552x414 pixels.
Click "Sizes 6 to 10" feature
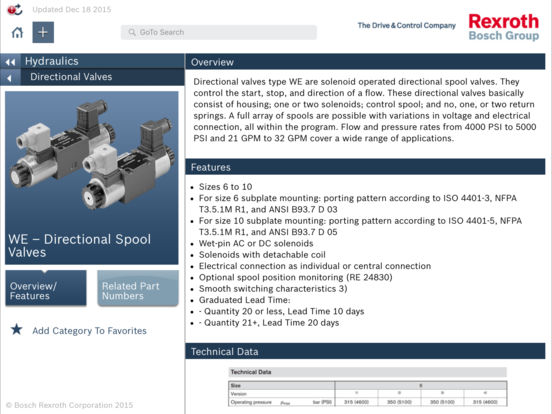tap(225, 187)
